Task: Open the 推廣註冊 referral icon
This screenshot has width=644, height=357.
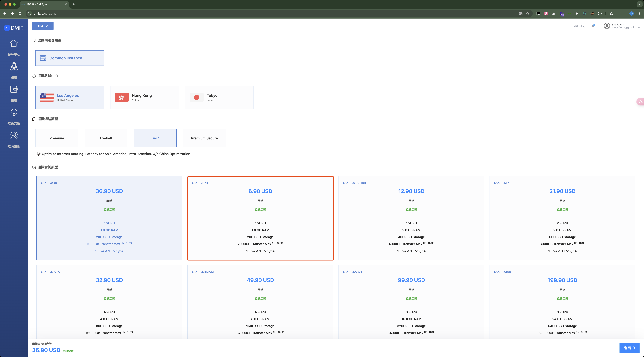Action: tap(14, 135)
